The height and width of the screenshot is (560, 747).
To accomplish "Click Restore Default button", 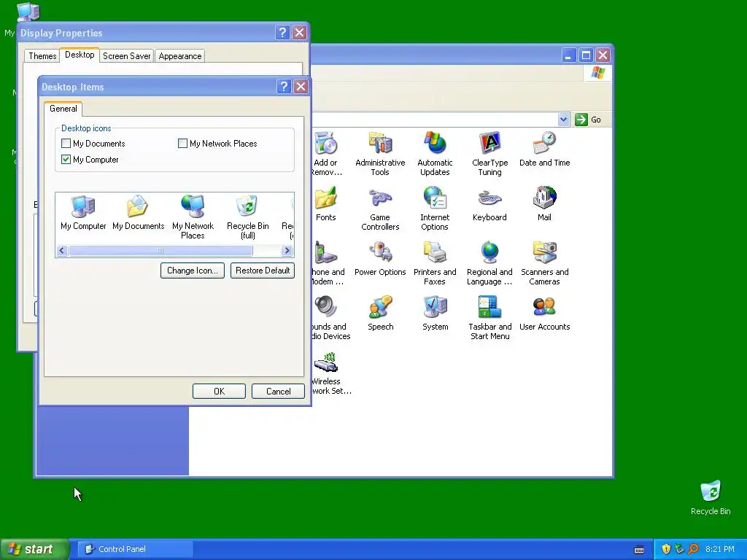I will [263, 271].
